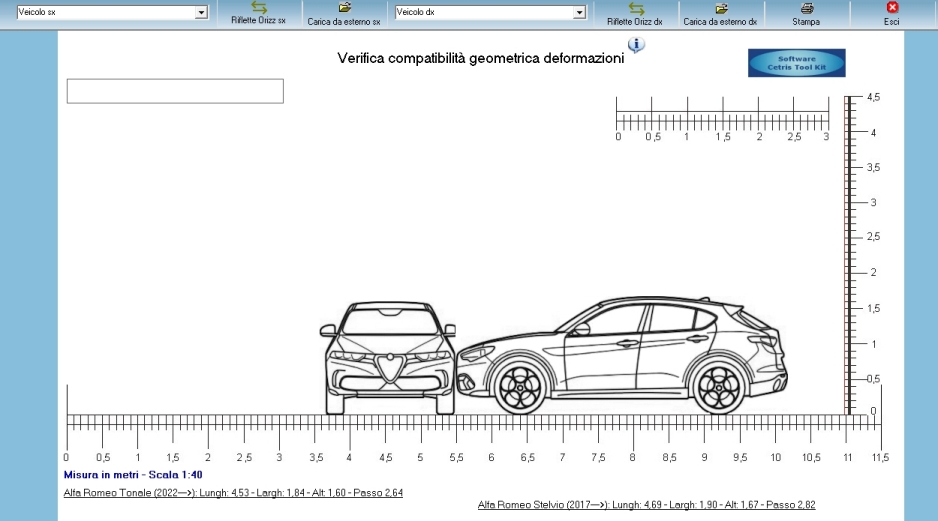Flip right vehicle with Riflette Orizz dx
This screenshot has width=938, height=521.
(635, 8)
